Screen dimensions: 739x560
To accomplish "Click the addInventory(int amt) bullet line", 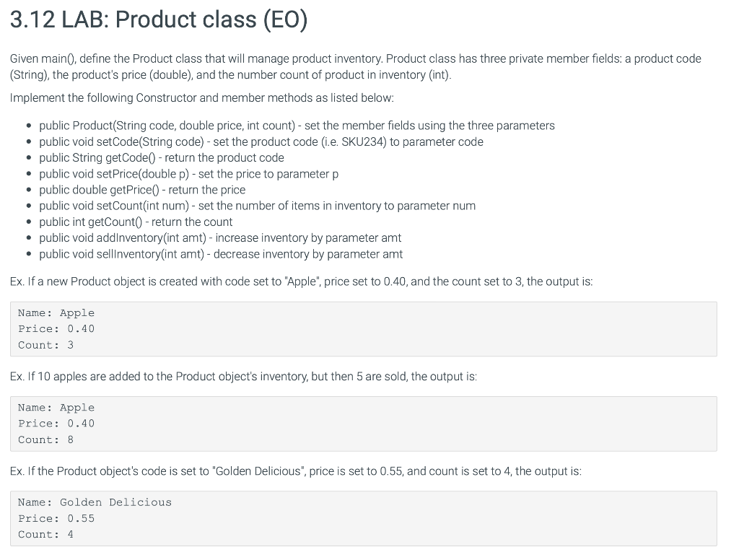I will point(220,237).
